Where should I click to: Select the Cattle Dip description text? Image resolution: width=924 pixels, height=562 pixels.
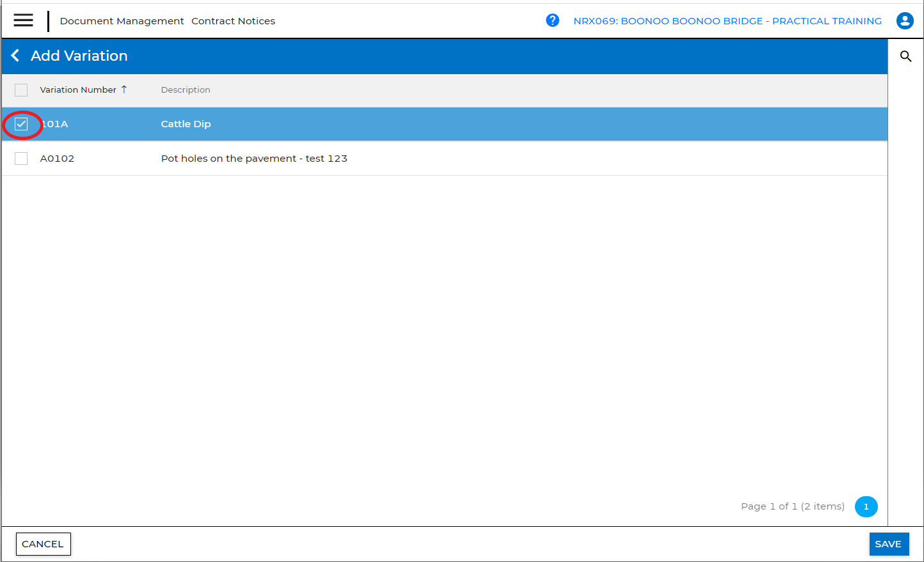pos(186,124)
